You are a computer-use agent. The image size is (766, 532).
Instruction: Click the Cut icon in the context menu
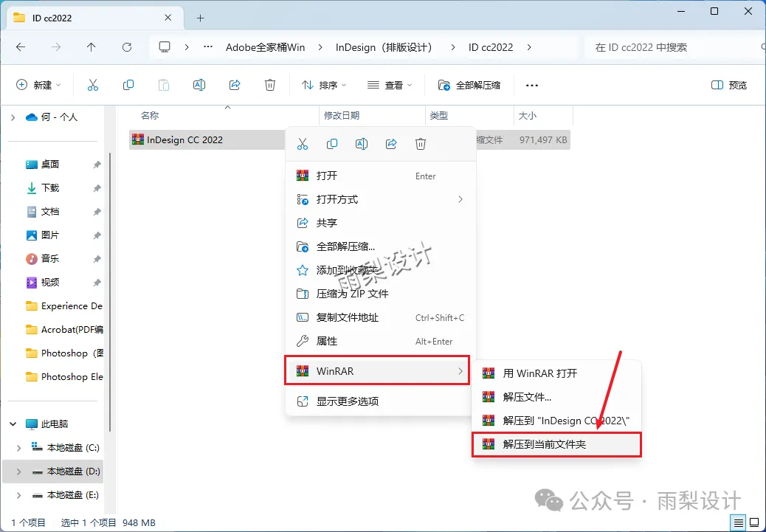point(303,144)
